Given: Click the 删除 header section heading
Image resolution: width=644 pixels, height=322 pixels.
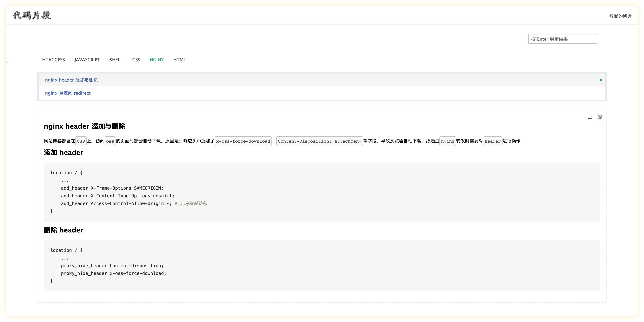Looking at the screenshot, I should pyautogui.click(x=64, y=230).
